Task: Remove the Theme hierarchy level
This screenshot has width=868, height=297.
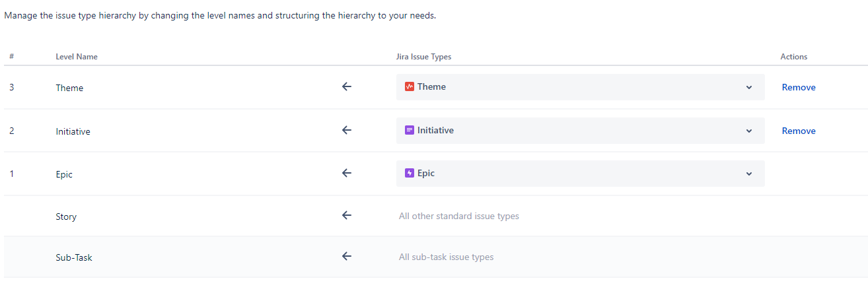Action: click(799, 87)
